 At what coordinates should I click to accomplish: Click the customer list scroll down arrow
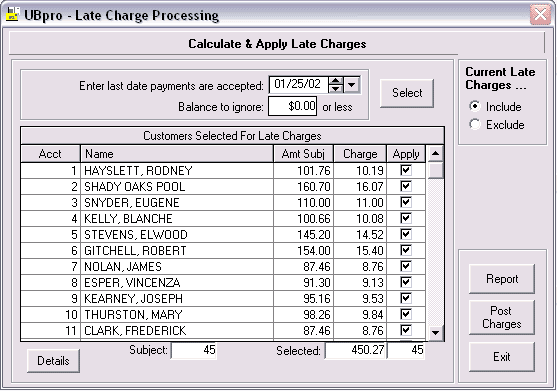pos(435,333)
